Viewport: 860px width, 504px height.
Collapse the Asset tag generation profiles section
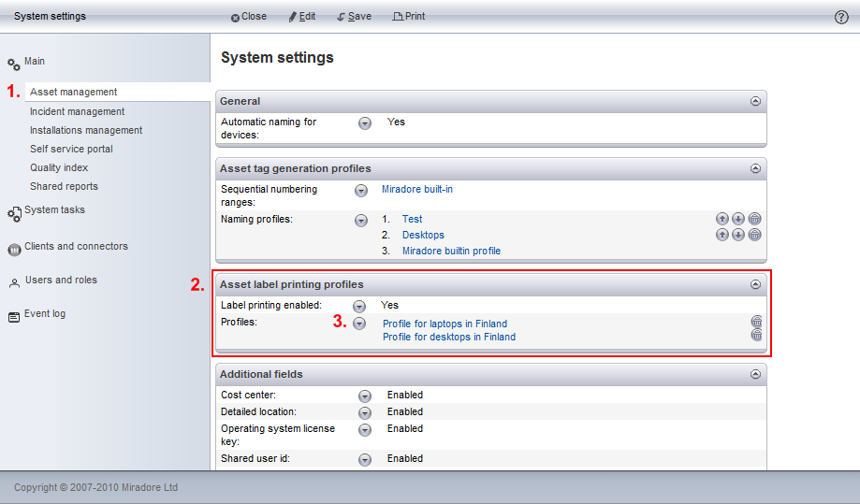[754, 168]
